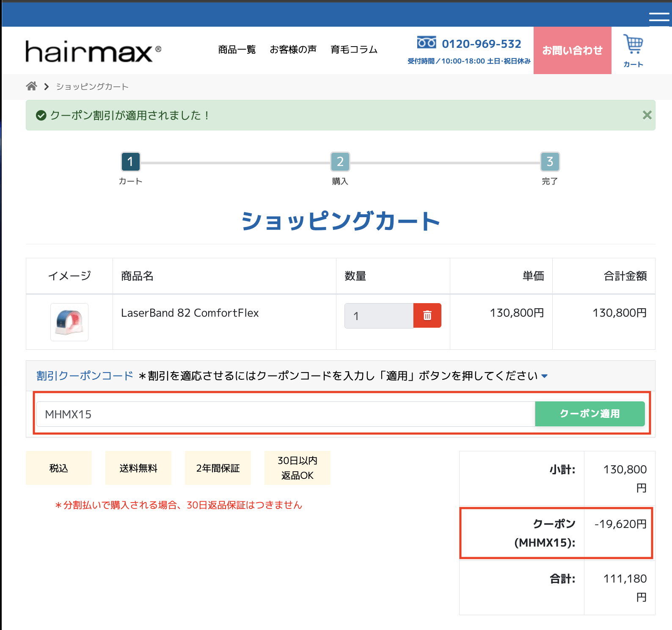Image resolution: width=672 pixels, height=630 pixels.
Task: Select the 小計 value 130,800円
Action: pyautogui.click(x=625, y=478)
